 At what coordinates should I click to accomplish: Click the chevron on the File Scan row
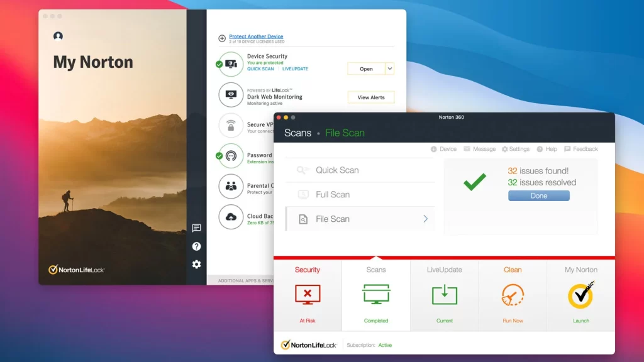click(426, 219)
